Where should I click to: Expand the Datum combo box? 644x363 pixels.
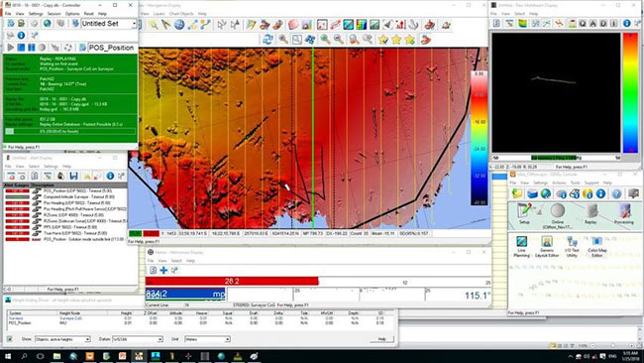pyautogui.click(x=137, y=339)
